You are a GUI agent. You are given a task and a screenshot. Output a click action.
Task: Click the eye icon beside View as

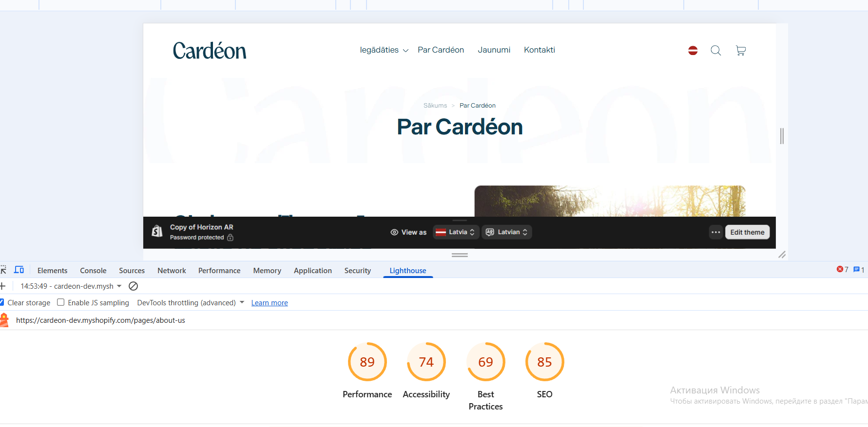[x=394, y=232]
